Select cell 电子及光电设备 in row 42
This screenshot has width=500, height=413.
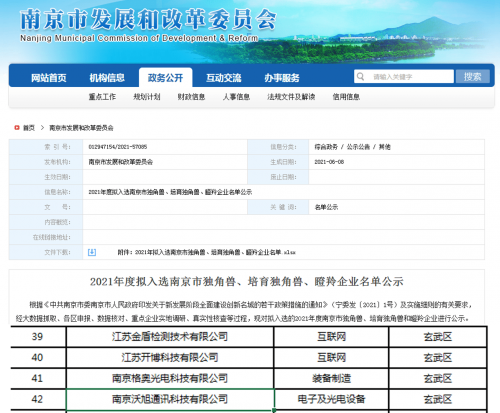point(331,399)
